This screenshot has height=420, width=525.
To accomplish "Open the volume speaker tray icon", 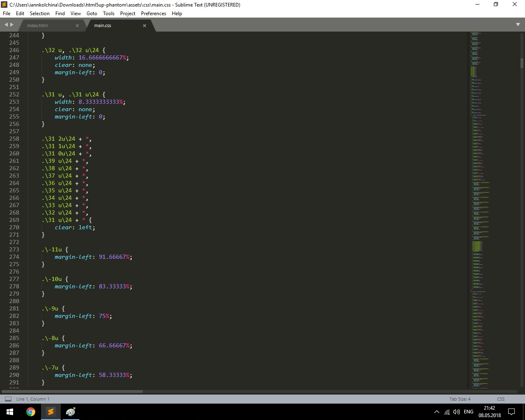I will [457, 412].
